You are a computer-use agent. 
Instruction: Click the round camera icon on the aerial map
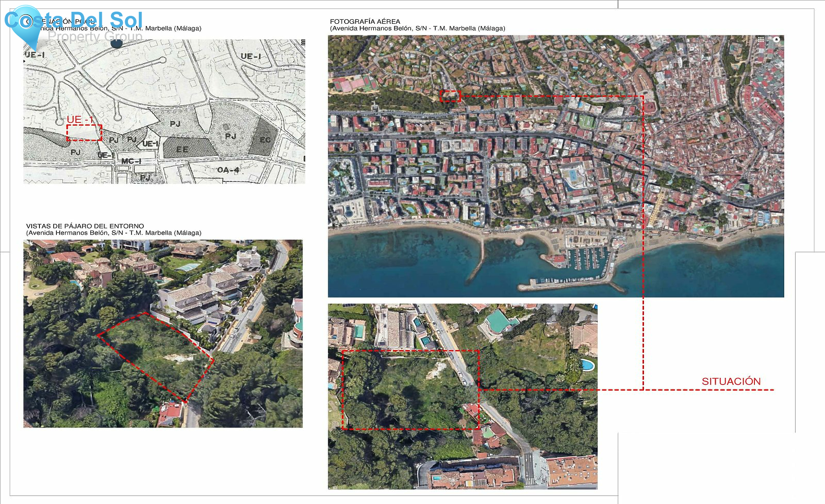776,40
